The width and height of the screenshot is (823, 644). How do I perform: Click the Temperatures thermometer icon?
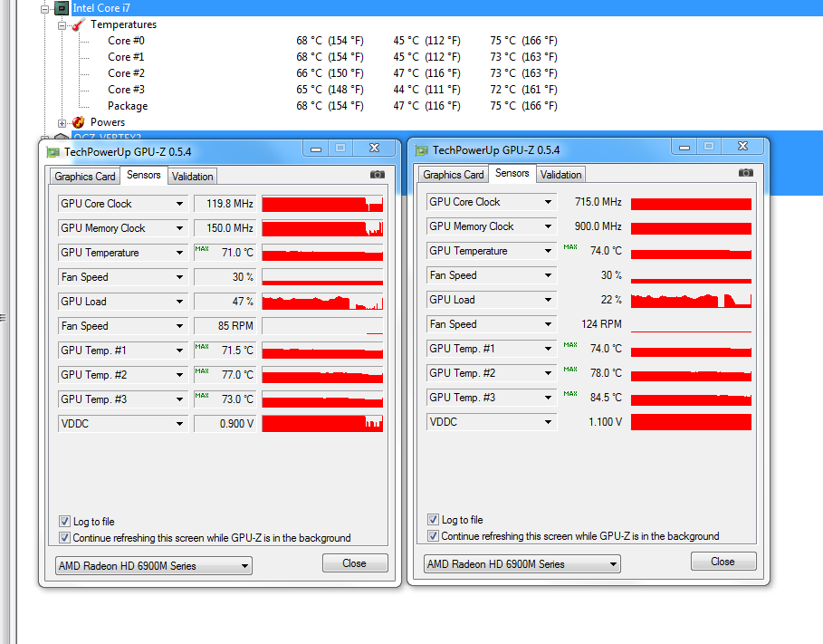(78, 24)
